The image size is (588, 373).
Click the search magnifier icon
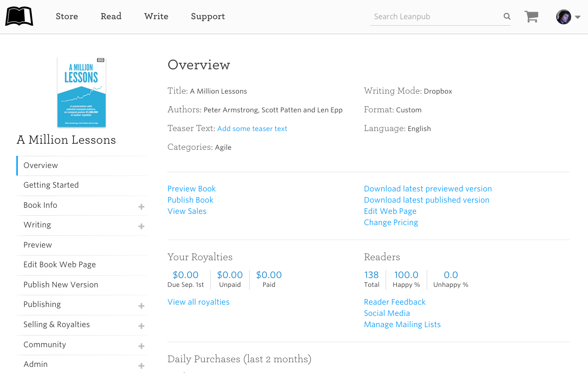pos(507,16)
